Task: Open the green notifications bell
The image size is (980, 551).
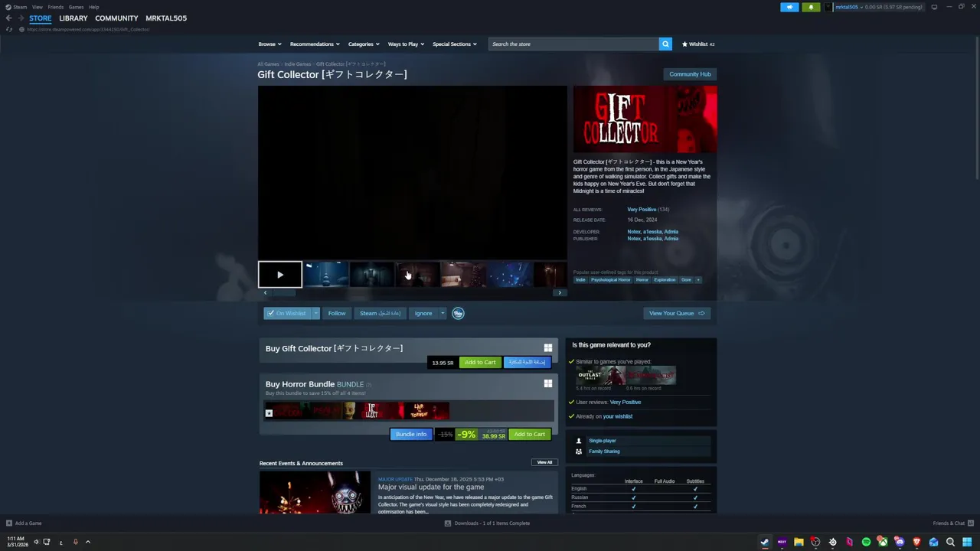Action: pyautogui.click(x=811, y=7)
